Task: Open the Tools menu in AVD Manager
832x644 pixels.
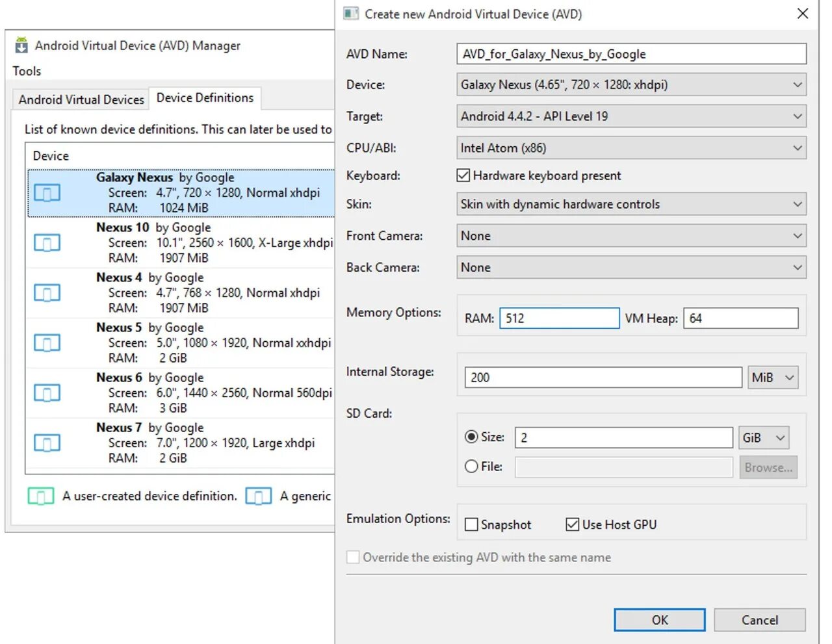Action: (27, 71)
